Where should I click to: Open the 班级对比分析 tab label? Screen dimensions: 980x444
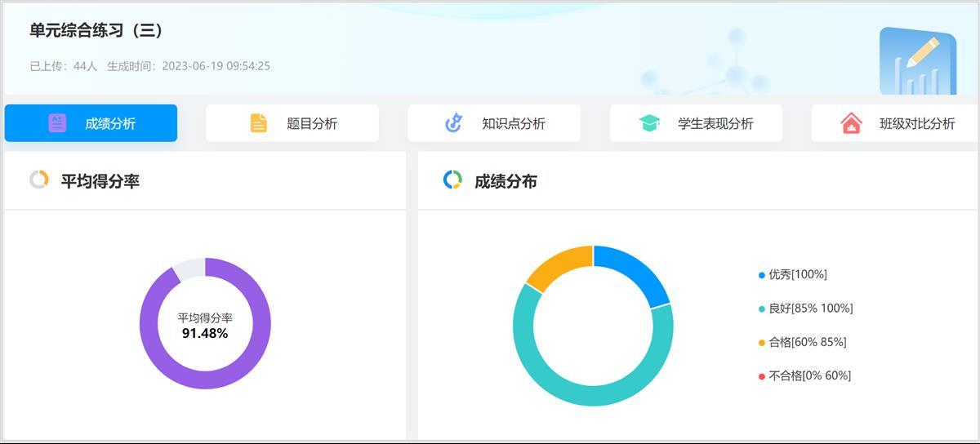pos(916,124)
